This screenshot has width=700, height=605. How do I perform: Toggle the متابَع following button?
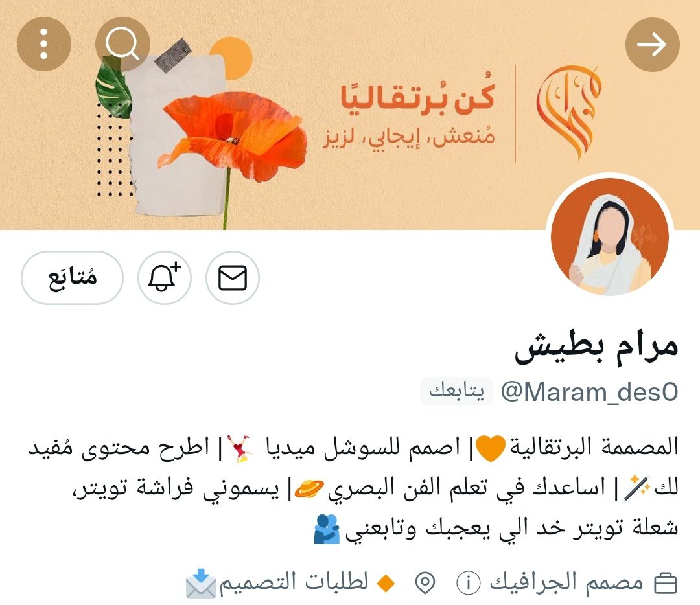72,277
